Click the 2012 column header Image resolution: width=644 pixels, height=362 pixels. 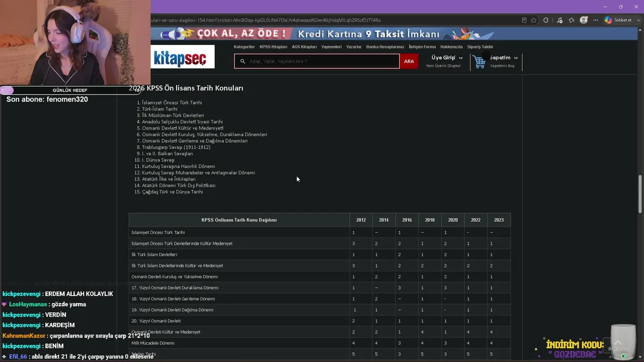point(361,220)
